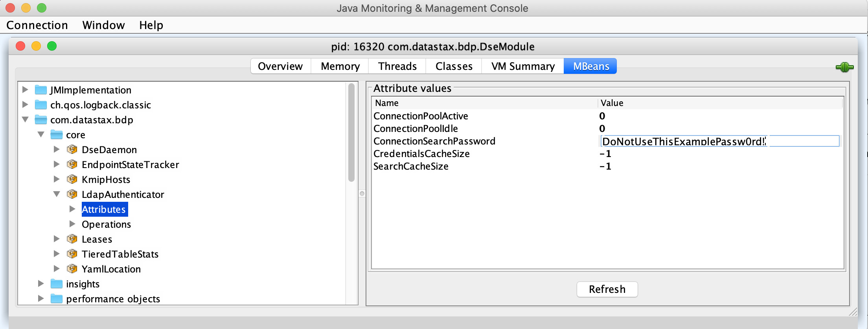Collapse the LdapAuthenticator node
The height and width of the screenshot is (329, 868).
[x=57, y=194]
